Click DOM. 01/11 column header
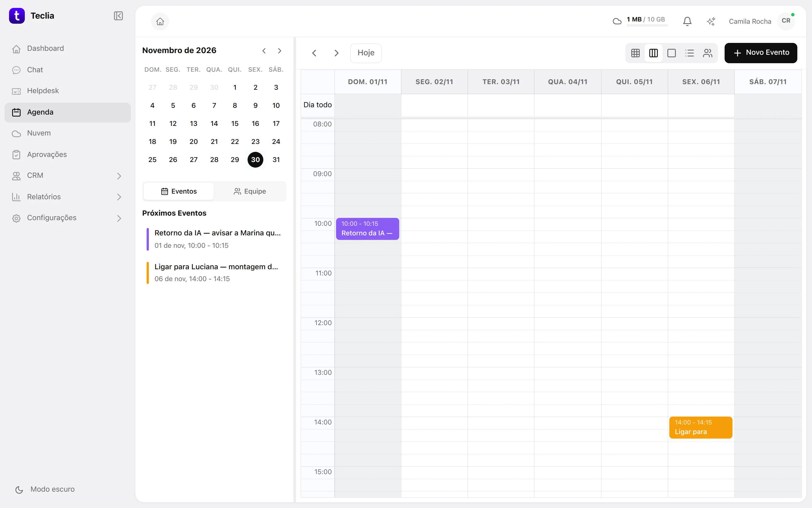The height and width of the screenshot is (508, 812). [x=368, y=82]
